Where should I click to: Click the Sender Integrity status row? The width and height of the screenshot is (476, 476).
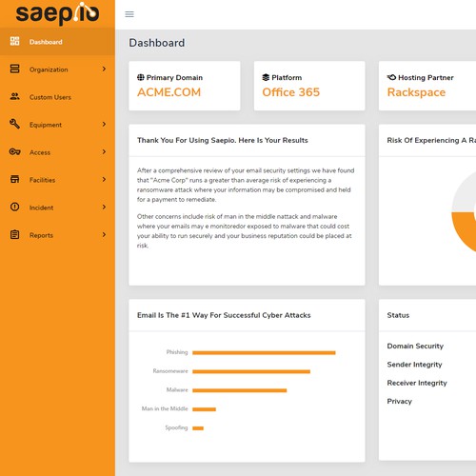pos(414,365)
